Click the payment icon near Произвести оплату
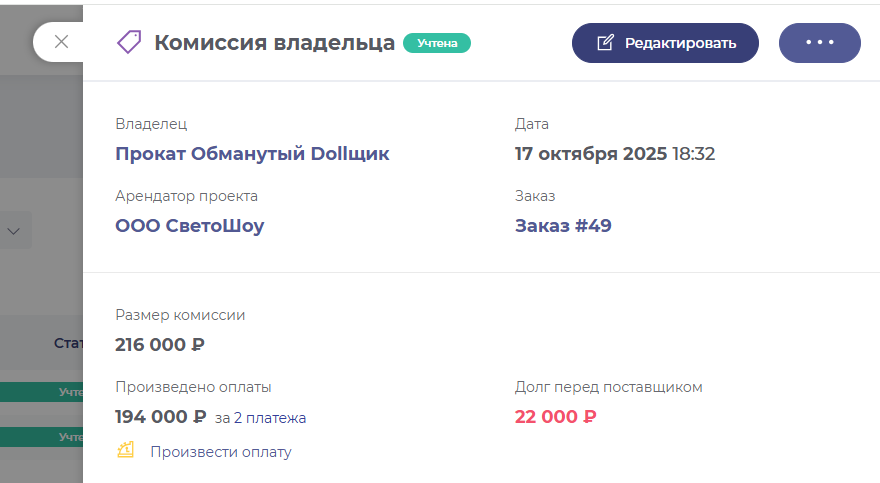This screenshot has width=880, height=483. [126, 451]
